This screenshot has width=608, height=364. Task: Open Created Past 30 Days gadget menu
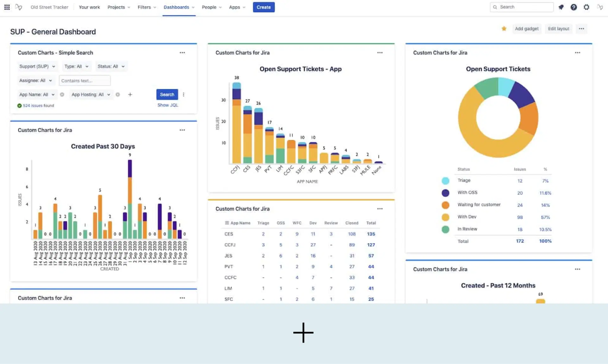tap(182, 130)
